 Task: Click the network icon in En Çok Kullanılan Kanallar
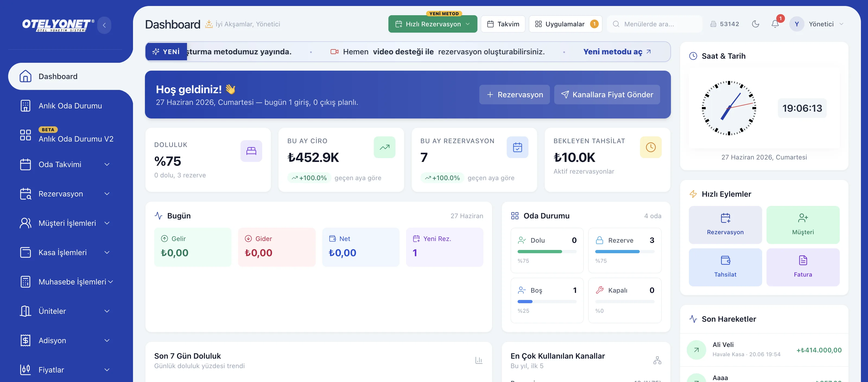657,361
